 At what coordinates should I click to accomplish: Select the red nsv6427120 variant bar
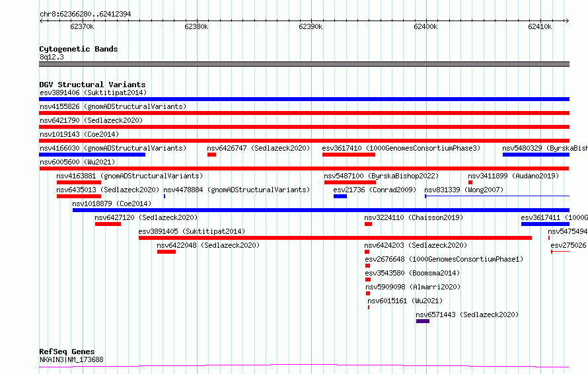pyautogui.click(x=108, y=224)
